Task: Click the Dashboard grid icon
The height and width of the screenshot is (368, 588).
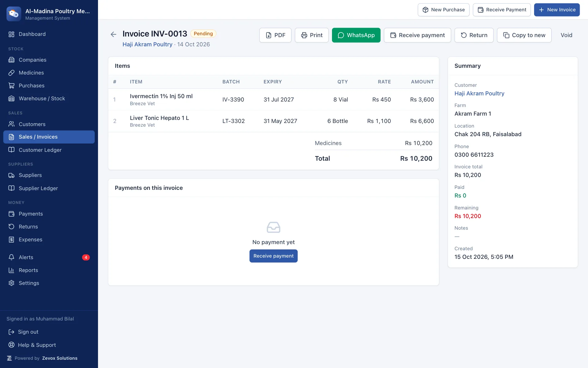Action: point(11,34)
